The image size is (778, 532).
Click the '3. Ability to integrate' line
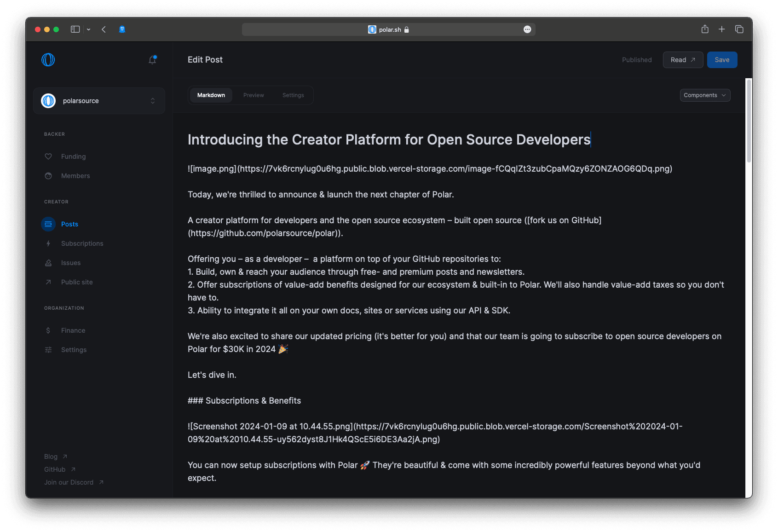(349, 311)
